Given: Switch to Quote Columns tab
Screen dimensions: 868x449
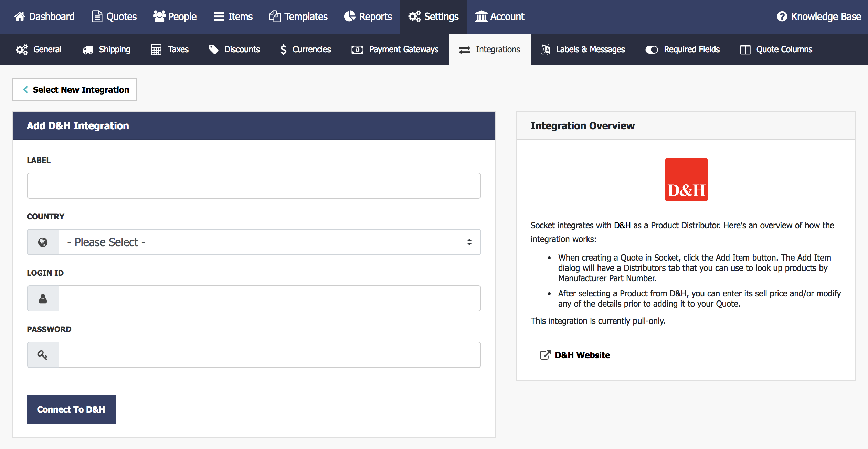Looking at the screenshot, I should [x=776, y=50].
